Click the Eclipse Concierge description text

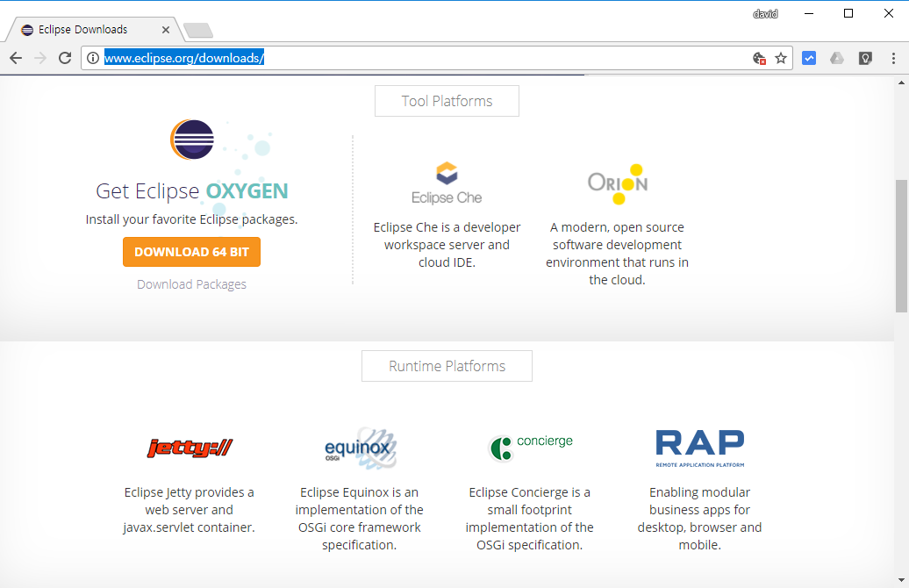(529, 519)
